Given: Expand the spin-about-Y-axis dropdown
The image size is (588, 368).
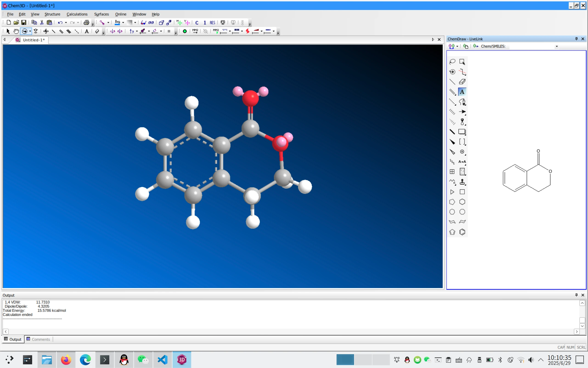Looking at the screenshot, I should [137, 31].
